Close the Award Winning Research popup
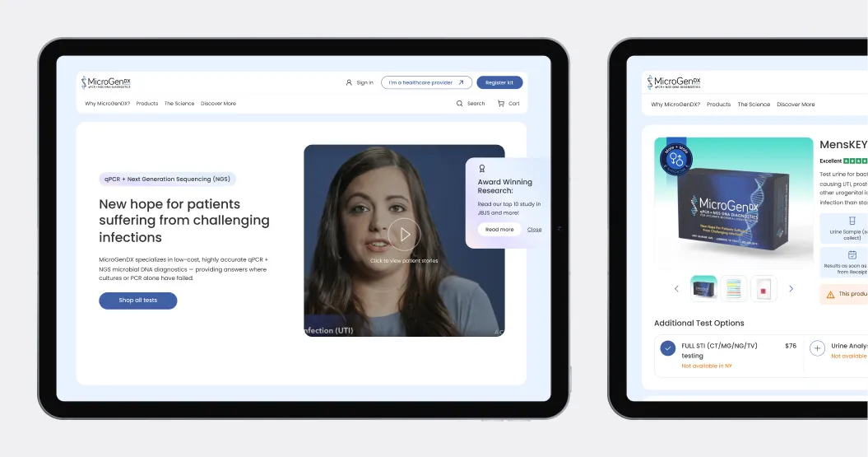 (x=534, y=230)
